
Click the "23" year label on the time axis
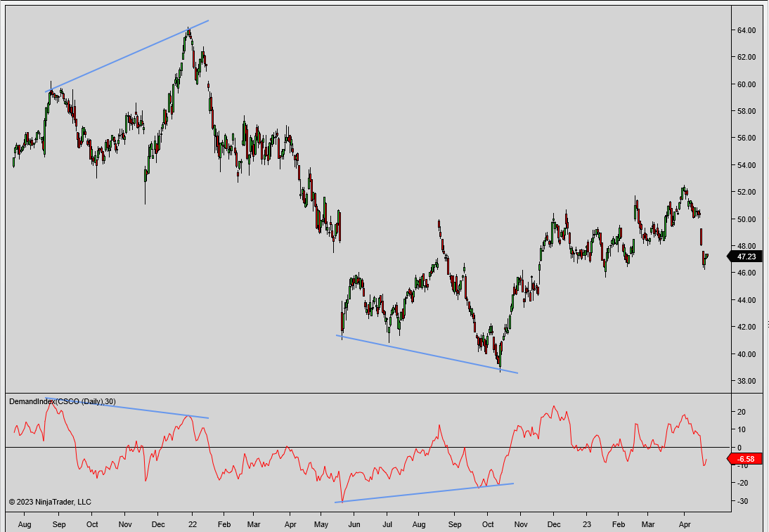click(586, 524)
